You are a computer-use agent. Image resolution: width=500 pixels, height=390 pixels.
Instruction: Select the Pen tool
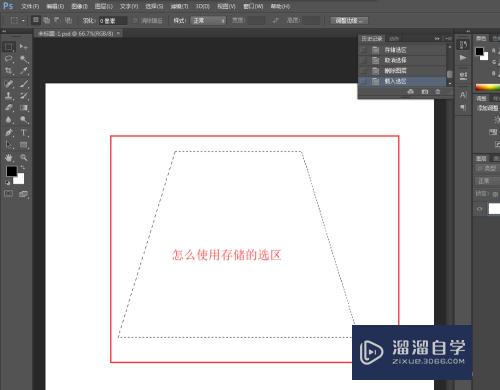(9, 132)
